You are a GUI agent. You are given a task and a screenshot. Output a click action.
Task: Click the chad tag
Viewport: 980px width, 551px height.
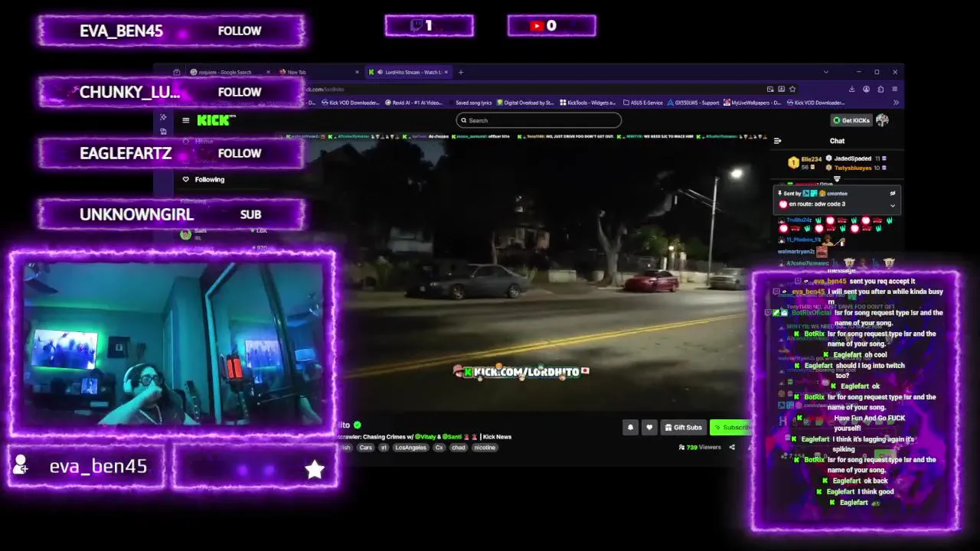tap(459, 448)
